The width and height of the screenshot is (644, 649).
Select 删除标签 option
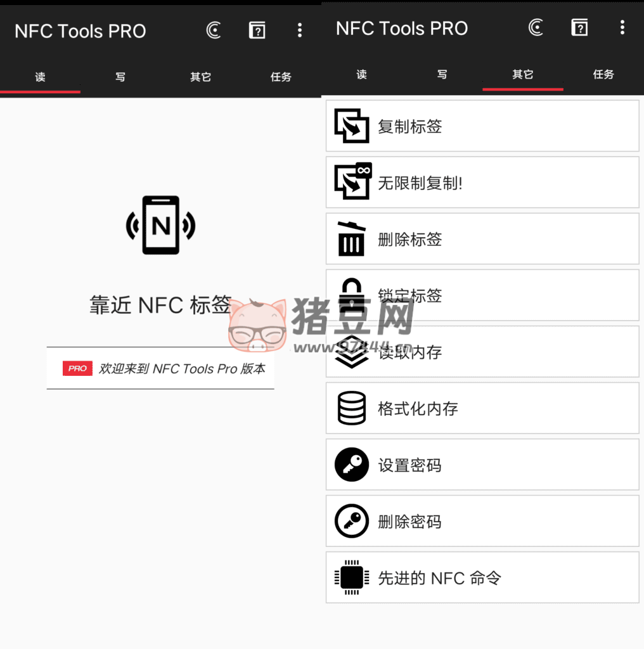tap(482, 239)
